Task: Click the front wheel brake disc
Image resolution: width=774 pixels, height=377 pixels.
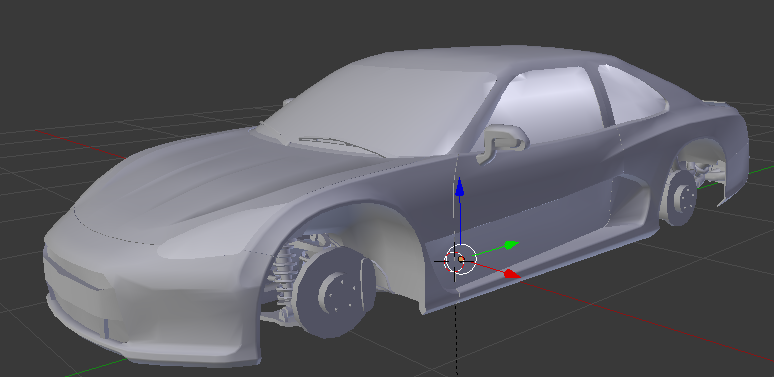Action: click(x=334, y=293)
